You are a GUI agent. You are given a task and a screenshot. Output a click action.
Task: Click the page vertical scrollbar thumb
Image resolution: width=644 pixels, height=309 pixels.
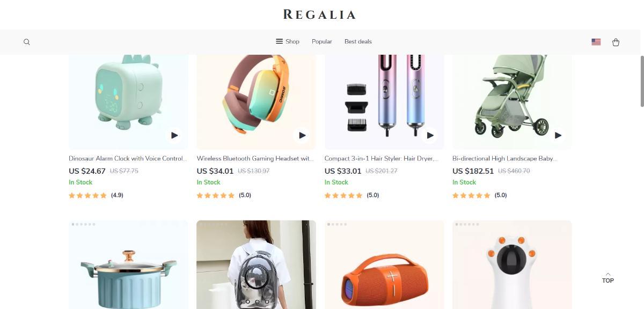pos(641,80)
